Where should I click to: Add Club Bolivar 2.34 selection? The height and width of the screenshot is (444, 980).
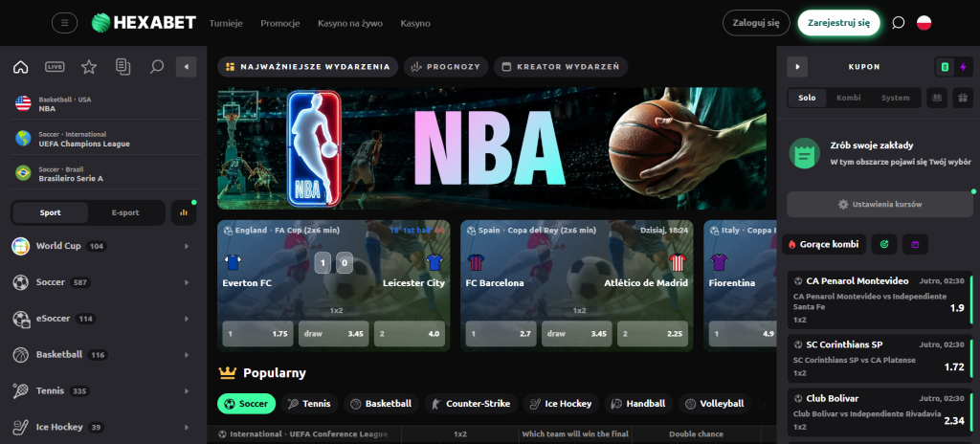point(880,413)
